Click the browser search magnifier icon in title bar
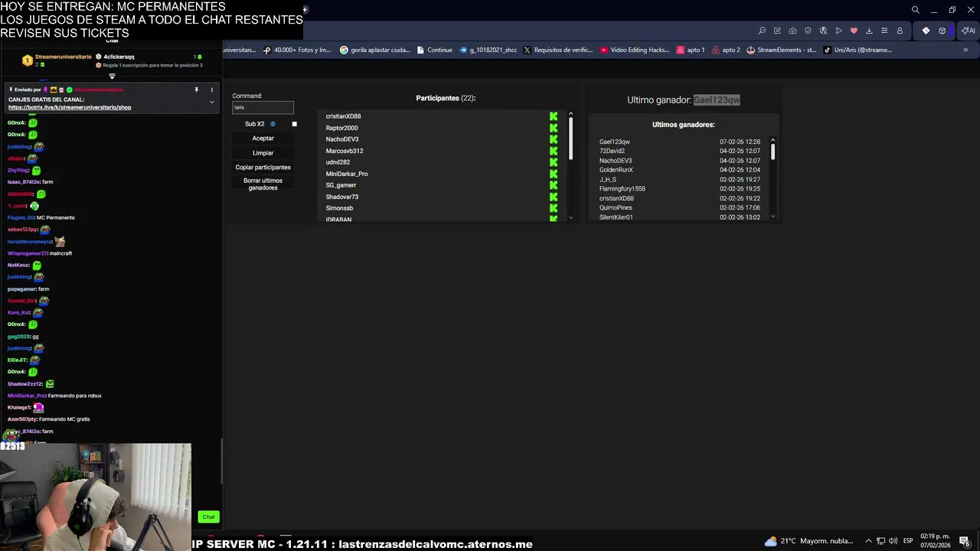The width and height of the screenshot is (980, 551). pyautogui.click(x=915, y=10)
